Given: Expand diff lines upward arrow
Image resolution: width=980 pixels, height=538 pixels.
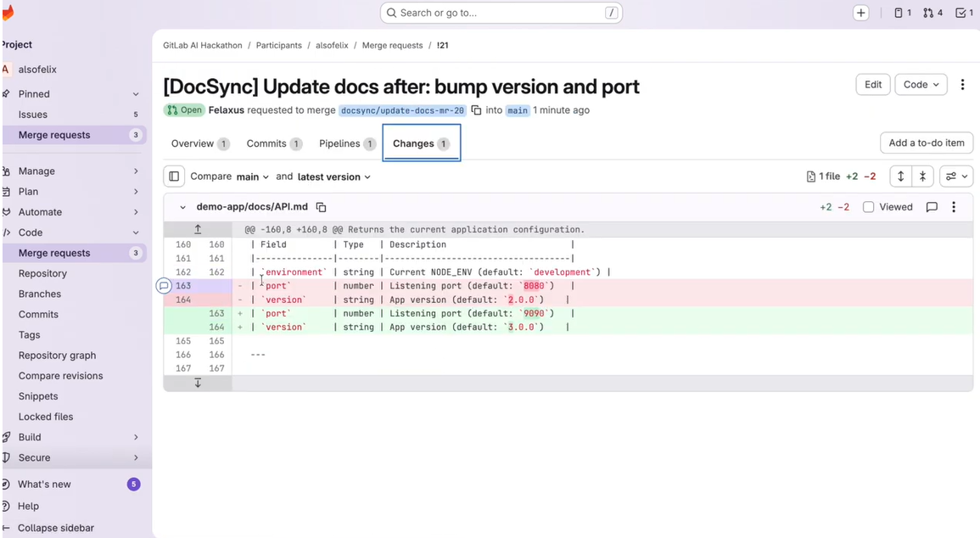Looking at the screenshot, I should coord(198,229).
